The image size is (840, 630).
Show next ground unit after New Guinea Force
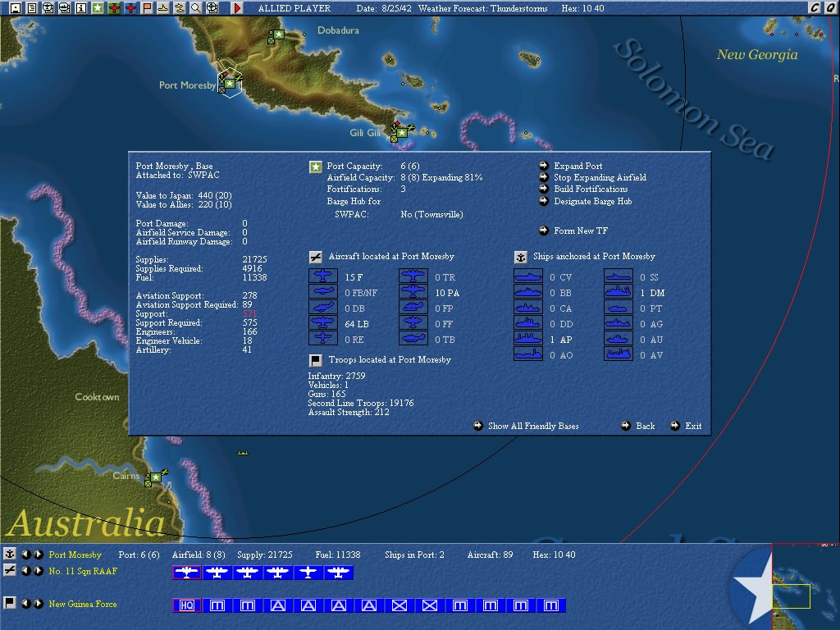(x=39, y=604)
